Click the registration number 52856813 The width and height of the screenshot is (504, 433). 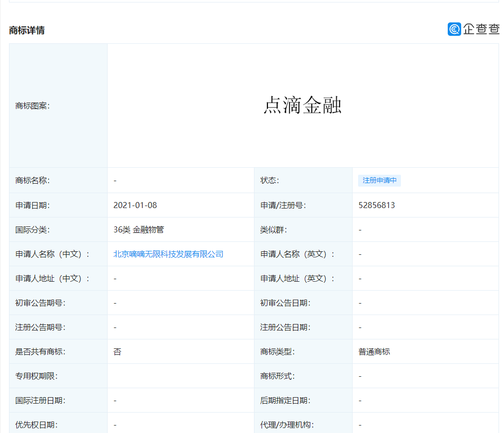click(377, 205)
